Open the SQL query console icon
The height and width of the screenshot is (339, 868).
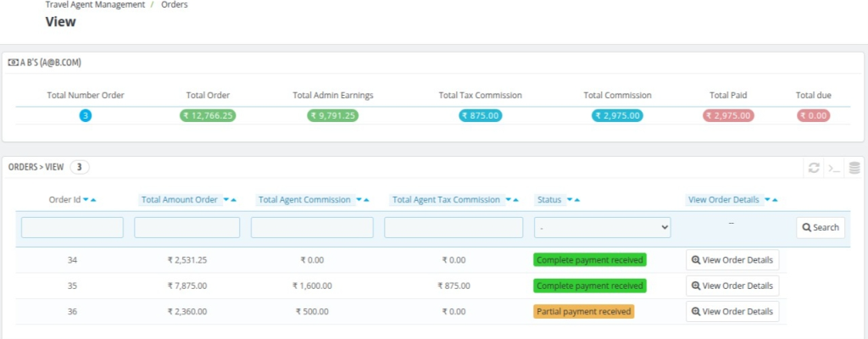coord(834,168)
